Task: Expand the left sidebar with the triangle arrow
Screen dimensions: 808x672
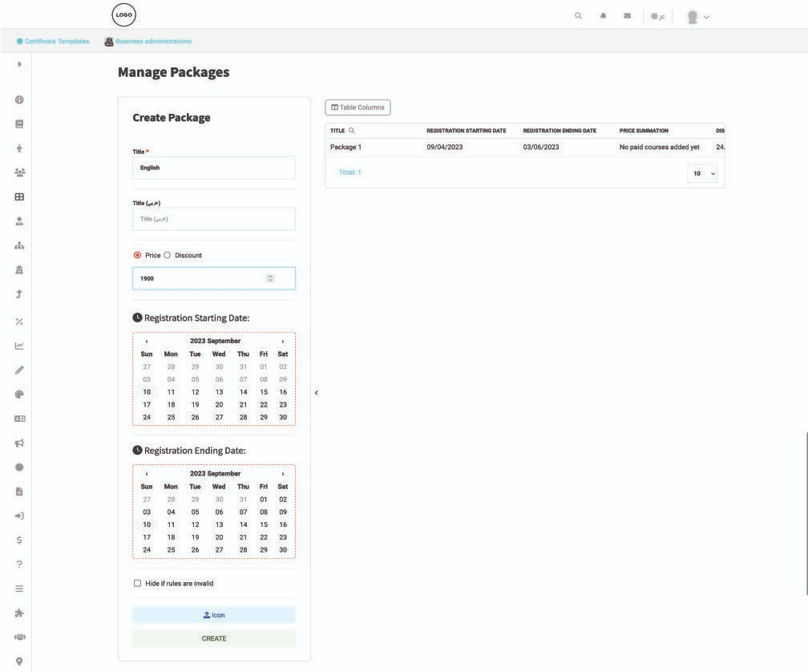Action: [x=19, y=64]
